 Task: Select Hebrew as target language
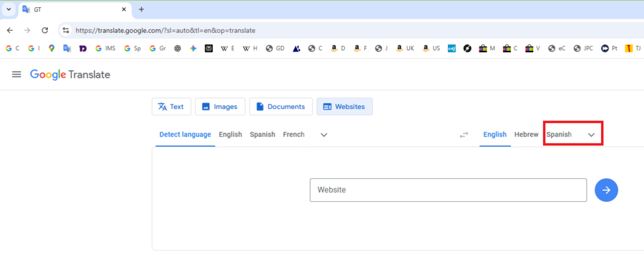(526, 135)
